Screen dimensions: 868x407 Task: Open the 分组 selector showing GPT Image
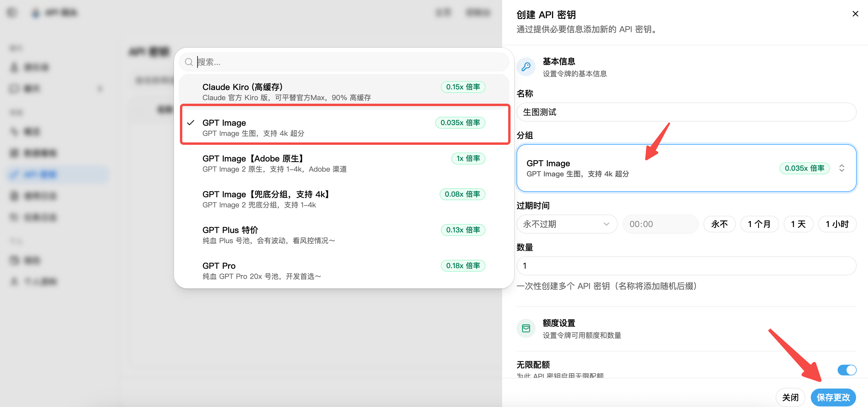pos(686,168)
